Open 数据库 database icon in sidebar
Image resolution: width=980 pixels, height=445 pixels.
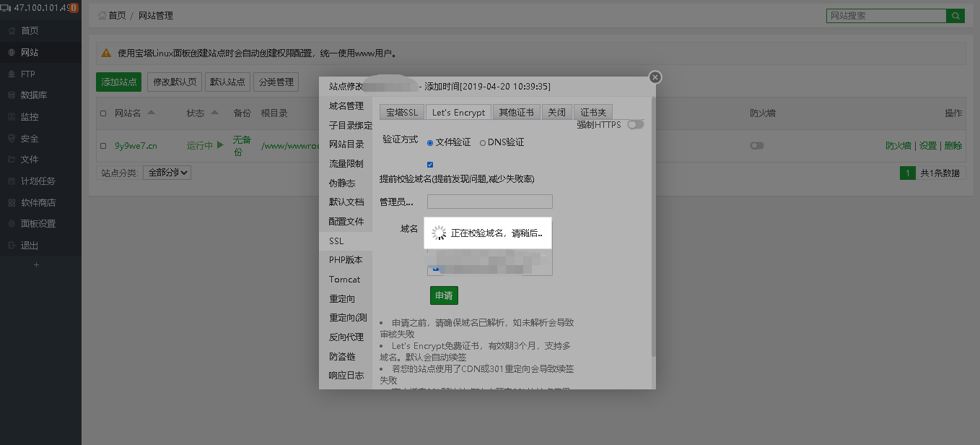12,95
